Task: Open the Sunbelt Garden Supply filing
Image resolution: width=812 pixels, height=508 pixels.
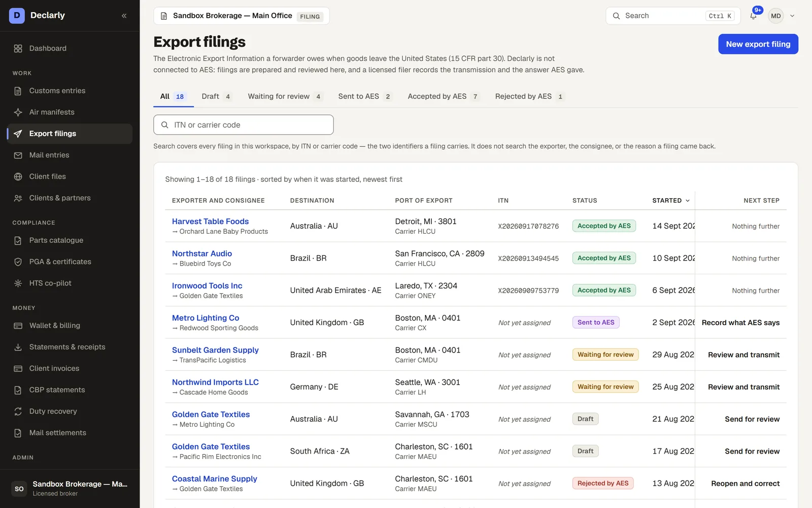Action: (x=215, y=350)
